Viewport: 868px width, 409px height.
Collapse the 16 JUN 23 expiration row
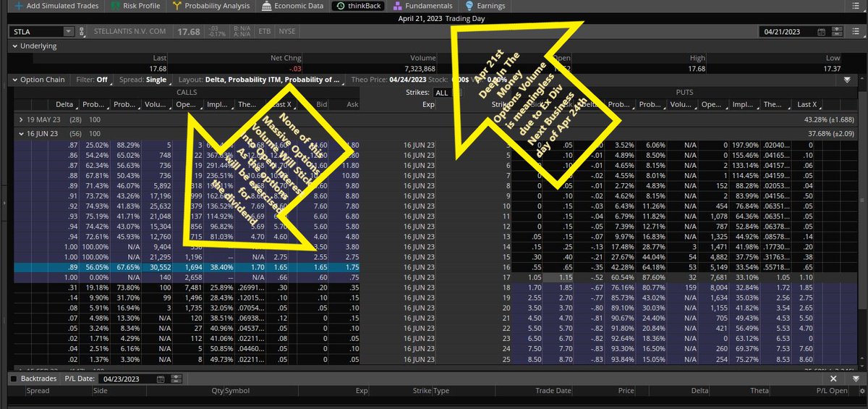point(21,134)
